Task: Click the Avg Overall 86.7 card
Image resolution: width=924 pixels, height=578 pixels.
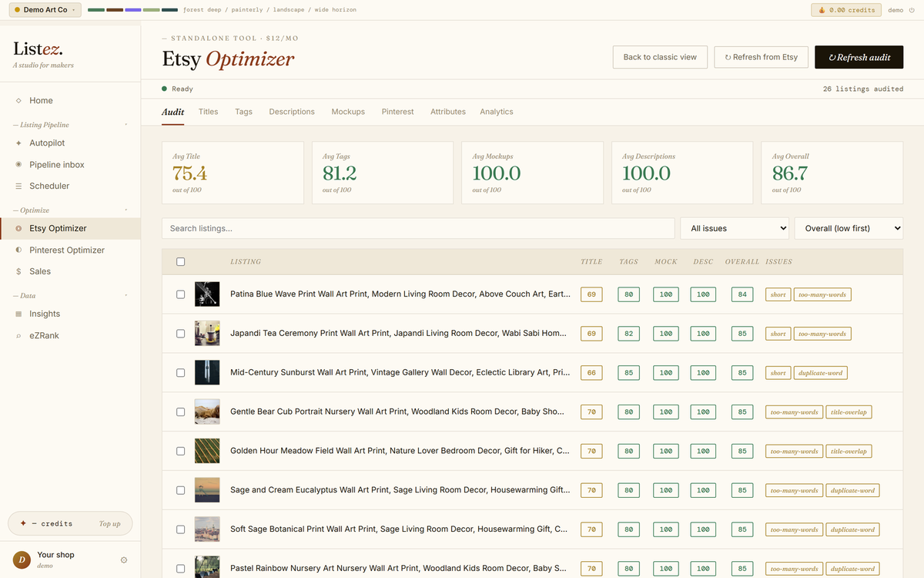Action: point(832,173)
